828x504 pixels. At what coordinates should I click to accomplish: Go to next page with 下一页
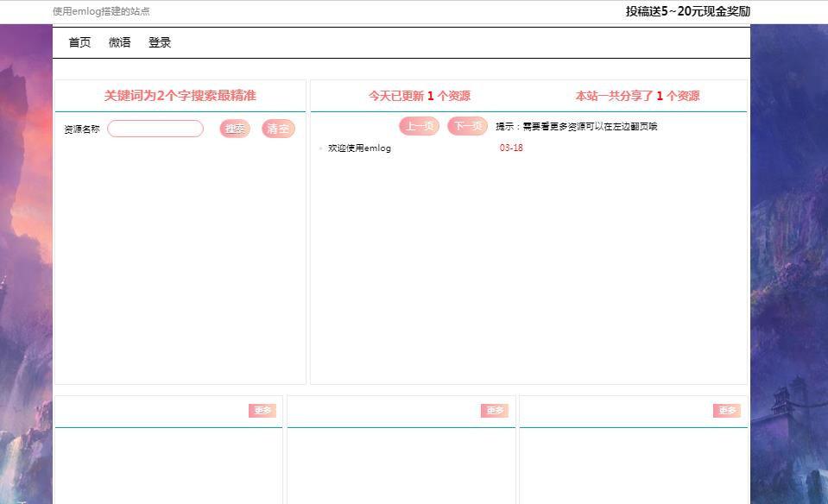[x=468, y=126]
